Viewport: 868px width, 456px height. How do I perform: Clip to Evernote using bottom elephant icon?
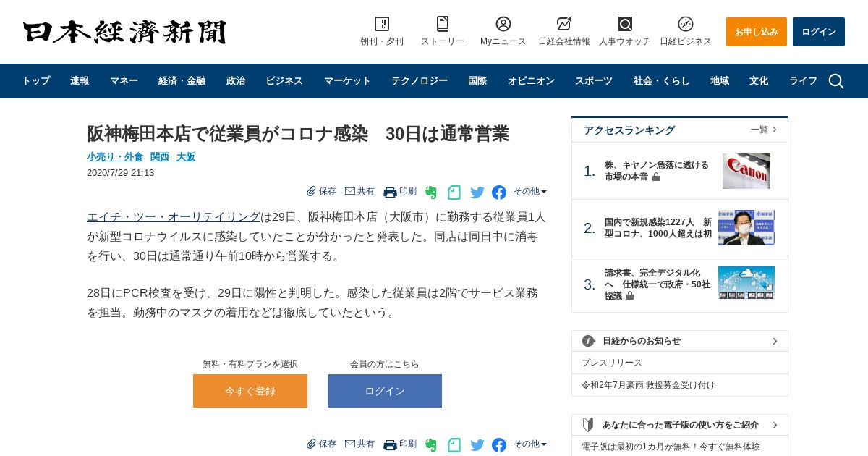(x=431, y=445)
